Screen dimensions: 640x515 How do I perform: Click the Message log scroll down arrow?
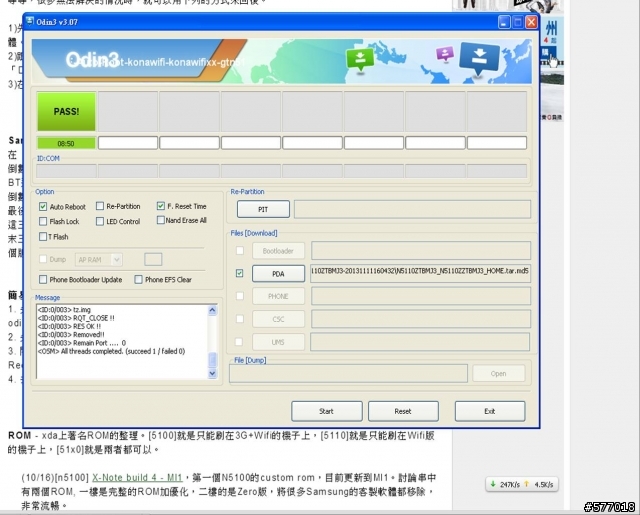coord(212,373)
